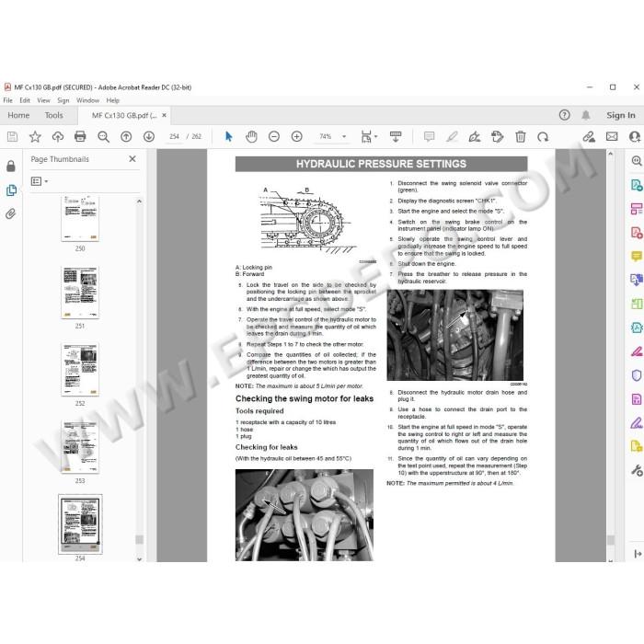Select page 254 thumbnail
Image resolution: width=644 pixels, height=644 pixels.
pos(80,524)
